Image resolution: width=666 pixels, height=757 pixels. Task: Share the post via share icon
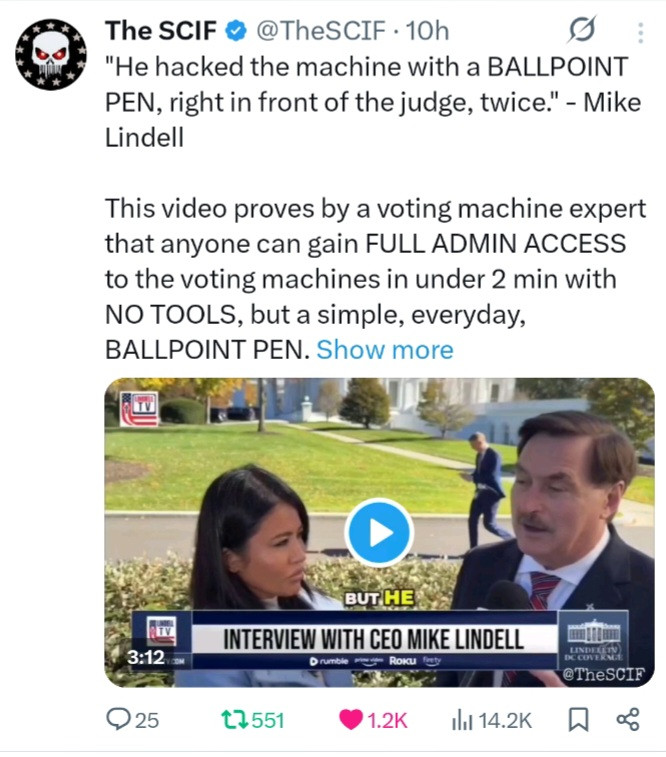coord(628,719)
